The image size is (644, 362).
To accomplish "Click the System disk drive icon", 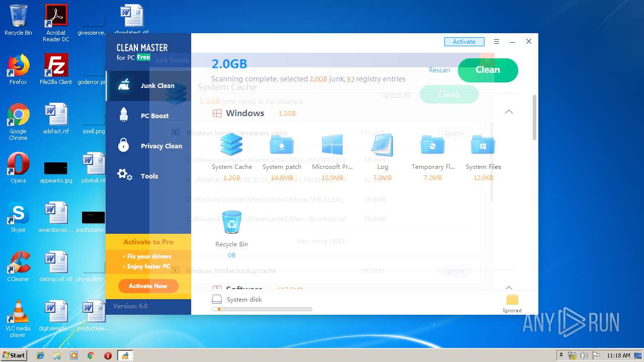I will coord(217,299).
